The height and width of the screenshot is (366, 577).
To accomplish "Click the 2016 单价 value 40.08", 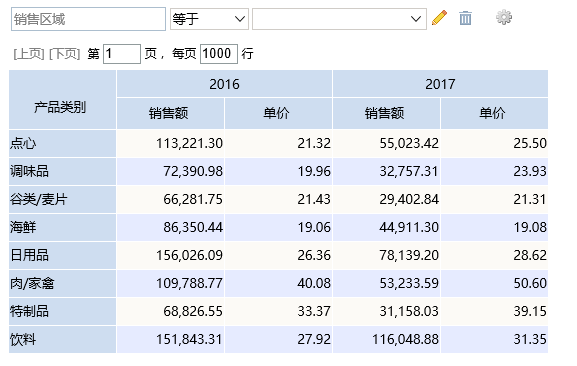I will pos(314,283).
